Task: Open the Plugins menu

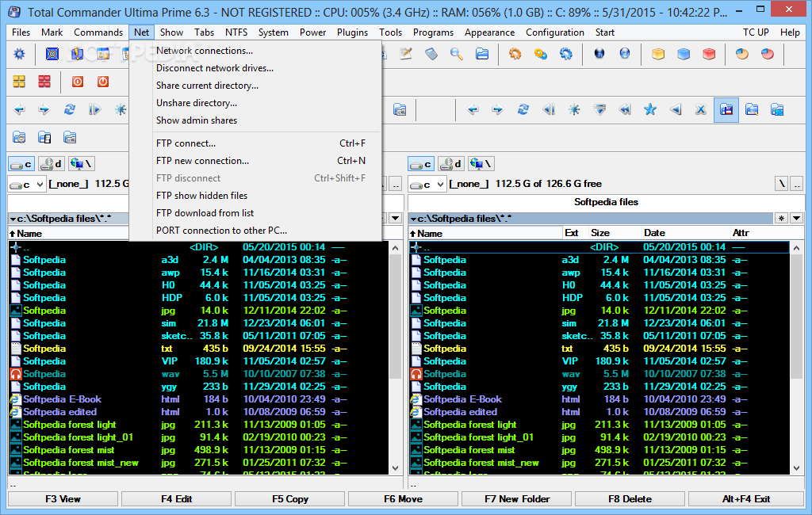Action: point(352,32)
